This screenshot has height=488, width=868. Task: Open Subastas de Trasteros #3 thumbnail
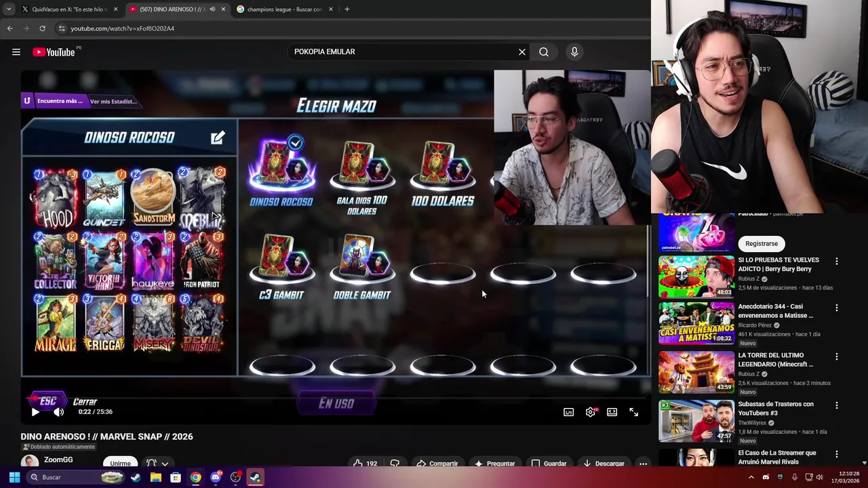pyautogui.click(x=696, y=420)
